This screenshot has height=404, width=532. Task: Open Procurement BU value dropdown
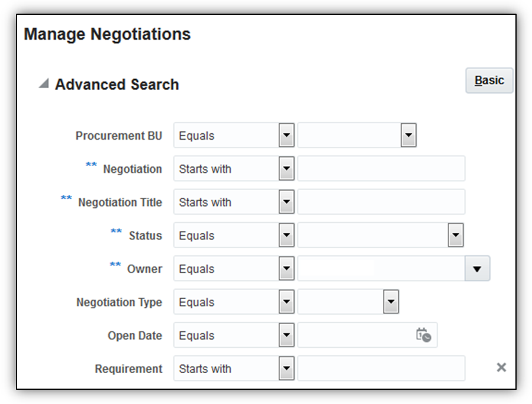408,136
